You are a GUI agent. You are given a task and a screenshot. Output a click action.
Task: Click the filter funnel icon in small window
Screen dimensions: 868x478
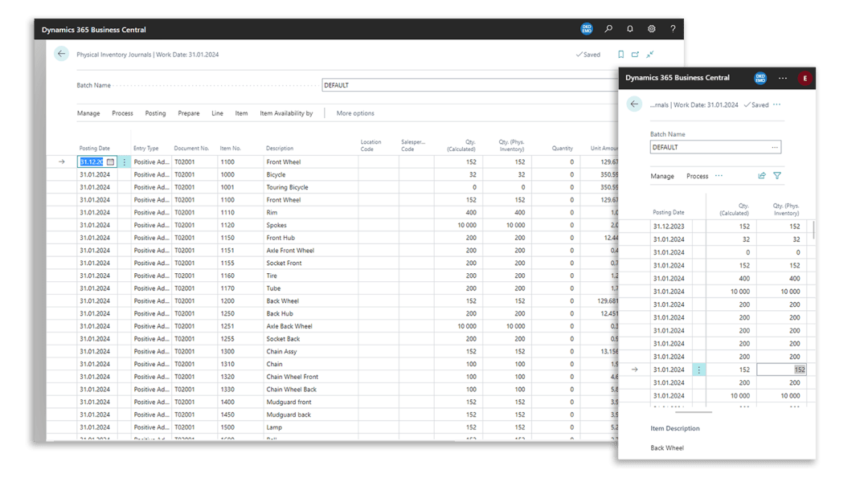pyautogui.click(x=777, y=176)
